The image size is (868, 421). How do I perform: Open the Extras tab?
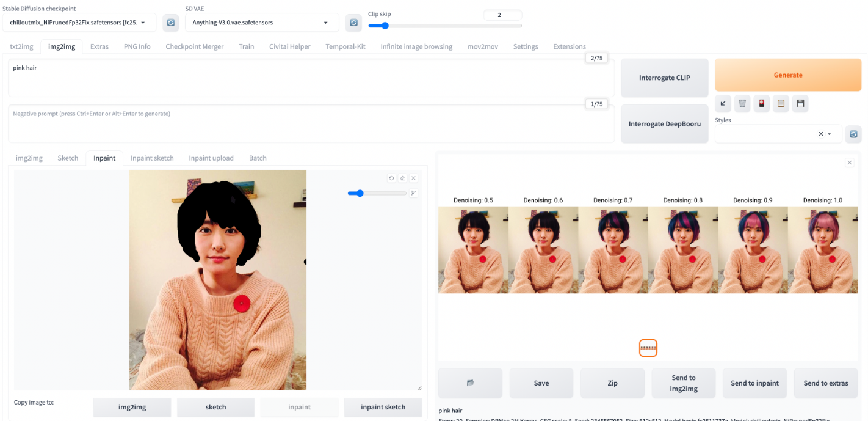coord(99,46)
